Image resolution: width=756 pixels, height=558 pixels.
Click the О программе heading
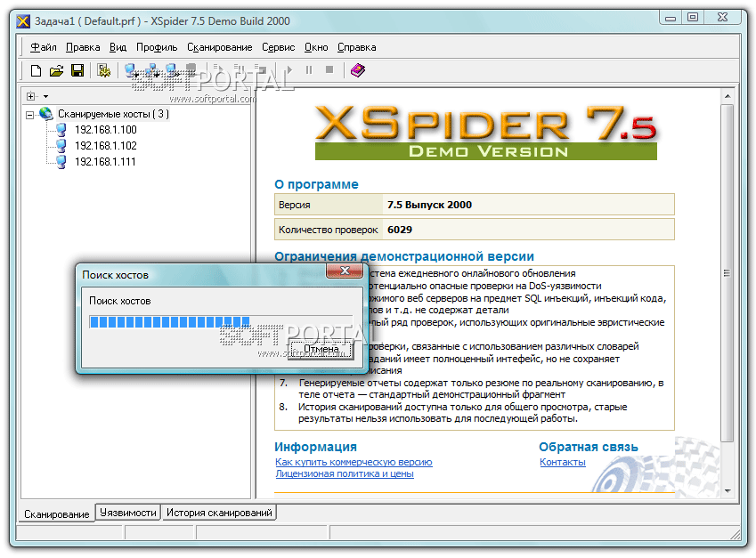(316, 184)
